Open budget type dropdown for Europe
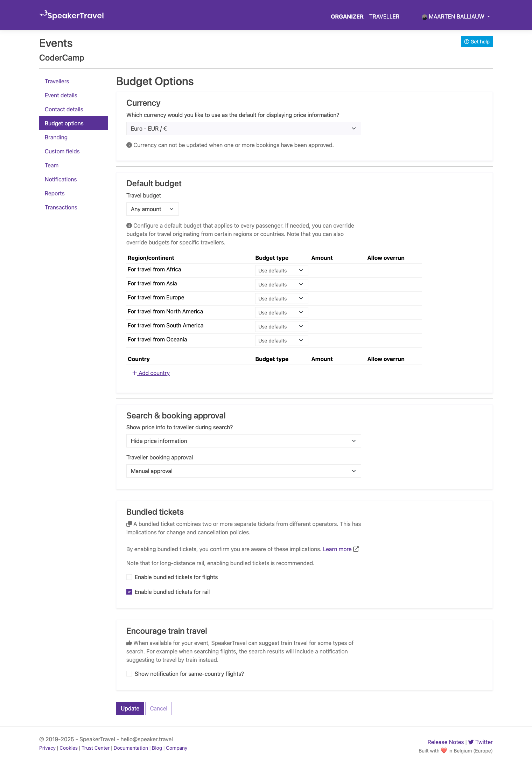The image size is (532, 763). click(x=281, y=299)
